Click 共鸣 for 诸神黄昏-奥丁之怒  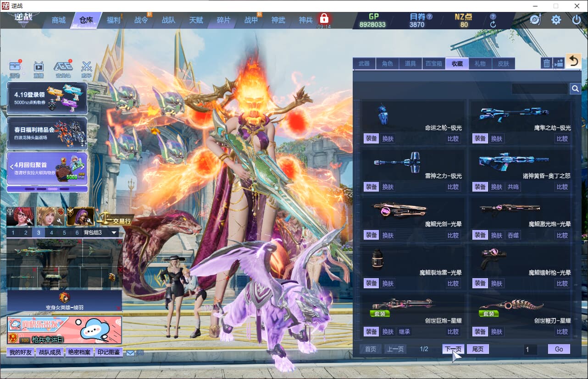pyautogui.click(x=513, y=187)
